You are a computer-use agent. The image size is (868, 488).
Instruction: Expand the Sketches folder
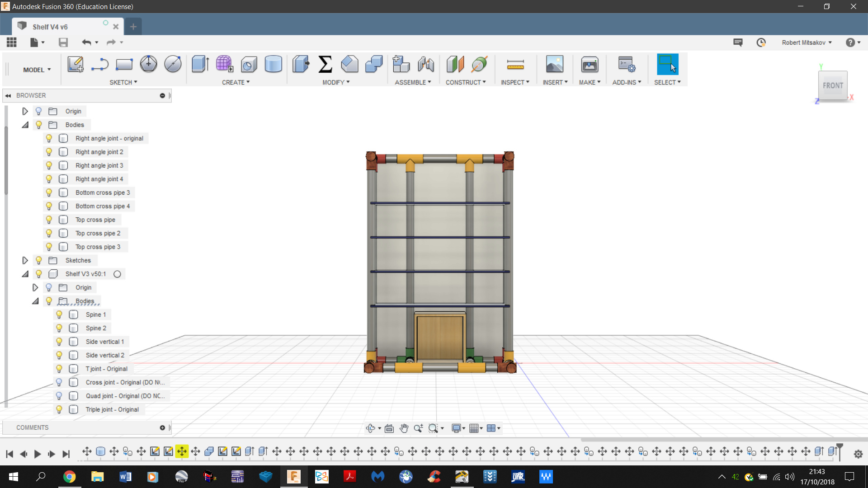pyautogui.click(x=25, y=260)
